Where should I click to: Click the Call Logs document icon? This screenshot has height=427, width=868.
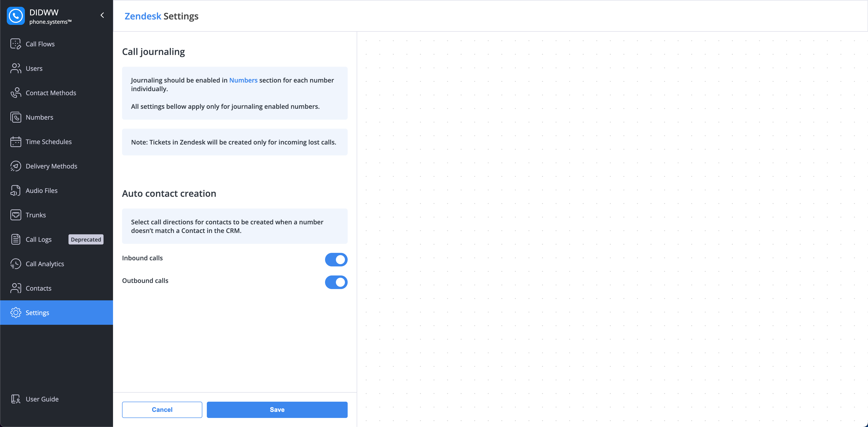tap(16, 239)
